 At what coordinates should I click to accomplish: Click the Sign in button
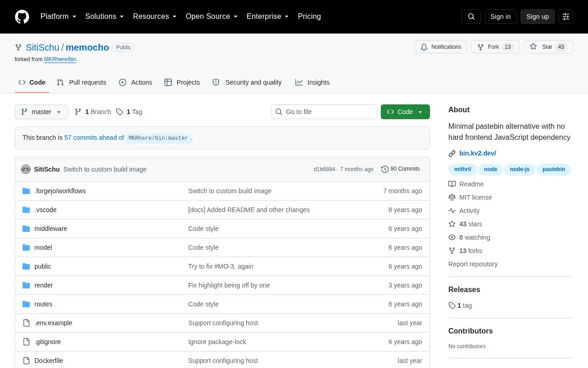(500, 17)
